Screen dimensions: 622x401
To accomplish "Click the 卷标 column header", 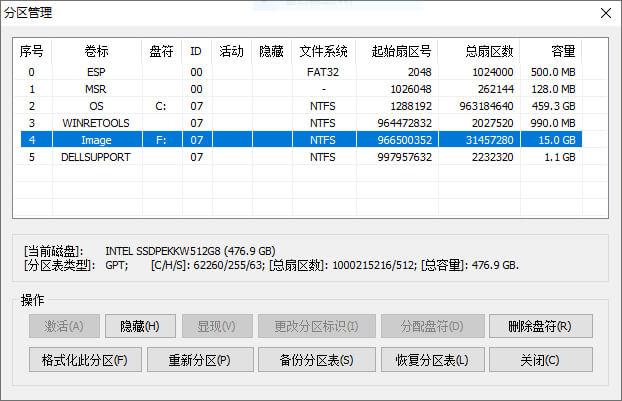I will 96,51.
